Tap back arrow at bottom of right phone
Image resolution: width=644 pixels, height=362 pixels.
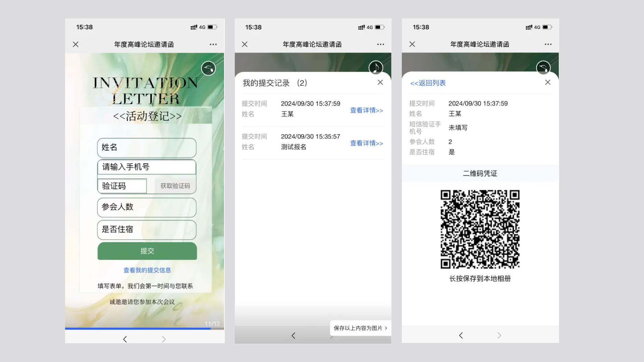[461, 336]
